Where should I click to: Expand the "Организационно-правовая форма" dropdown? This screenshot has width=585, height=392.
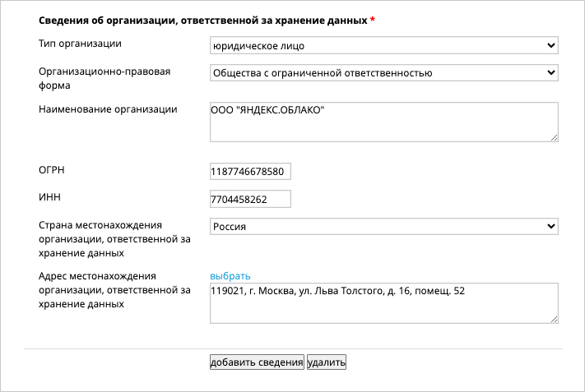(x=384, y=72)
